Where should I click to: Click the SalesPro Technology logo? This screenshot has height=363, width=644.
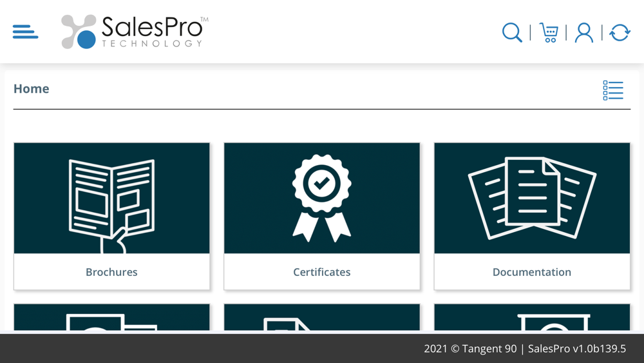click(135, 32)
